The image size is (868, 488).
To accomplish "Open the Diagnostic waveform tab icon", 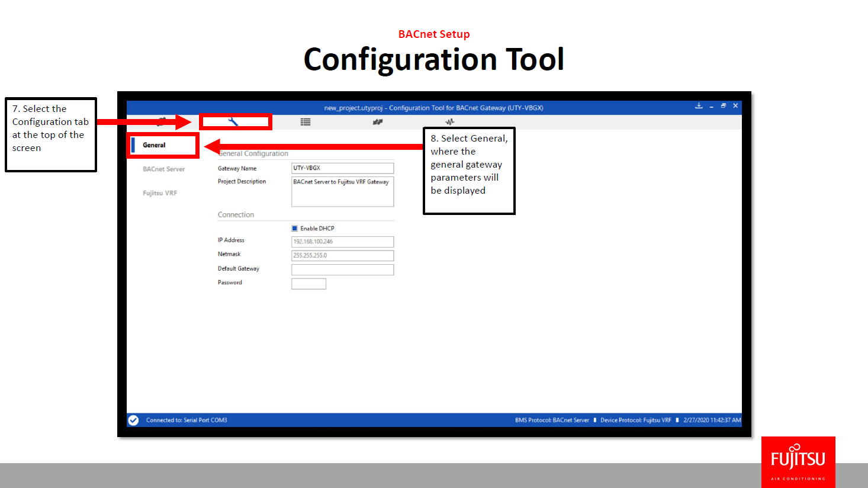I will tap(450, 122).
